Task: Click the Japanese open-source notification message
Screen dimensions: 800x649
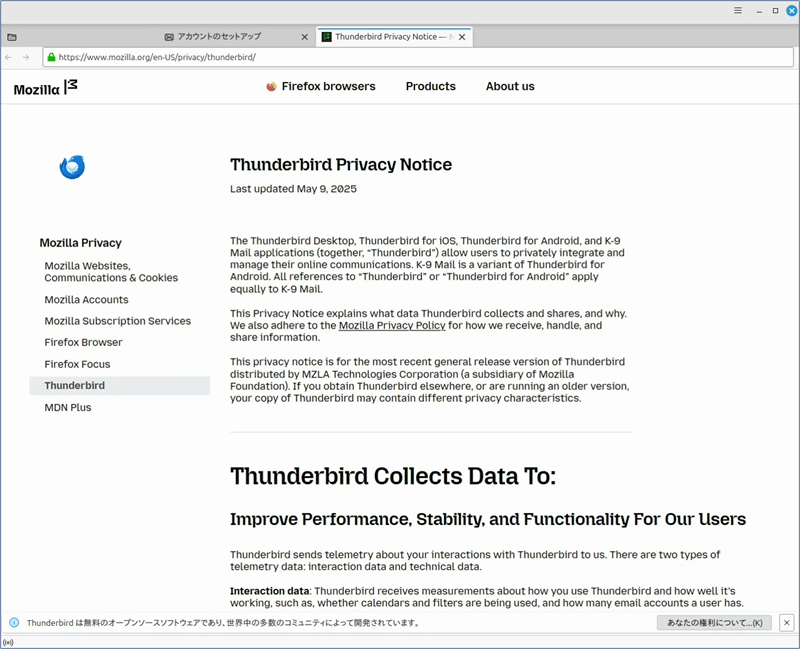Action: [223, 622]
